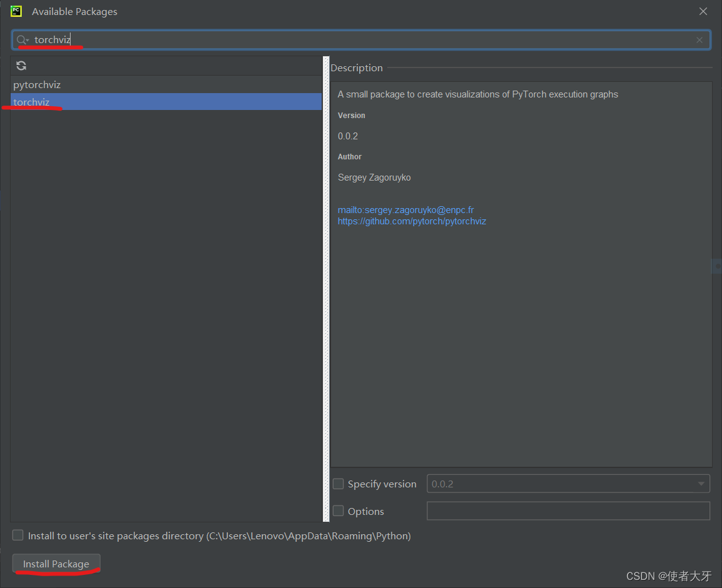The height and width of the screenshot is (588, 722).
Task: Toggle Install to user's site packages directory
Action: [18, 536]
